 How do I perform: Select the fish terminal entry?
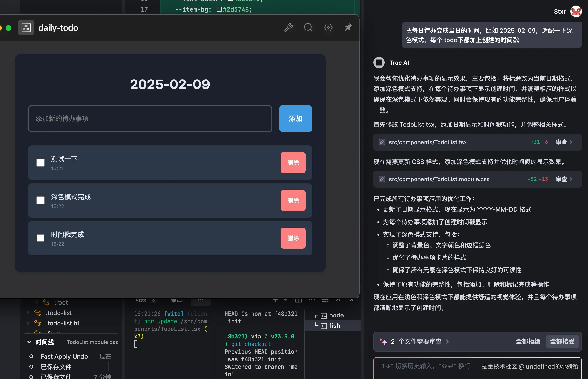pyautogui.click(x=334, y=326)
